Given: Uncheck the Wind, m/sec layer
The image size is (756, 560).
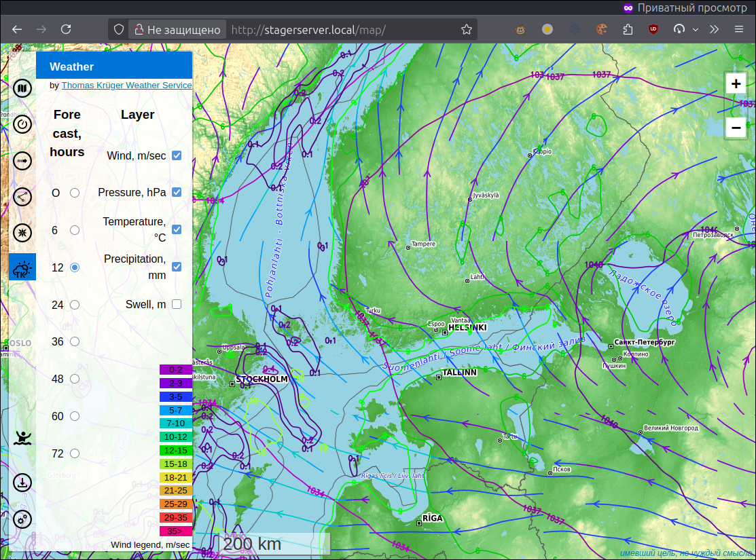Looking at the screenshot, I should pos(177,155).
